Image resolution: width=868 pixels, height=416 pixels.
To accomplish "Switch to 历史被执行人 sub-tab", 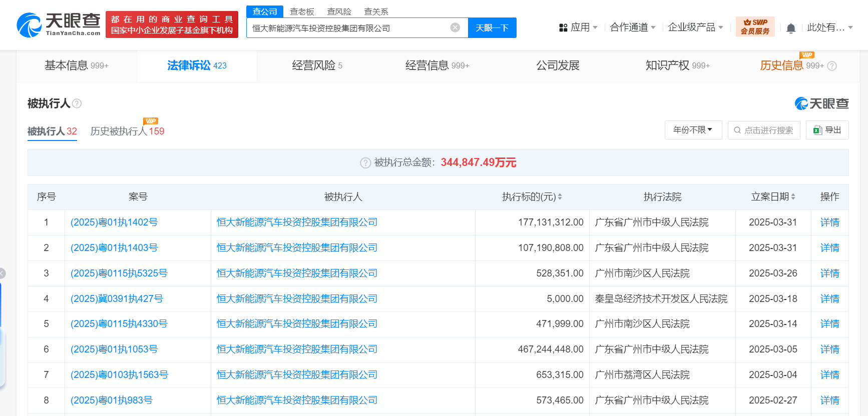I will (x=127, y=131).
